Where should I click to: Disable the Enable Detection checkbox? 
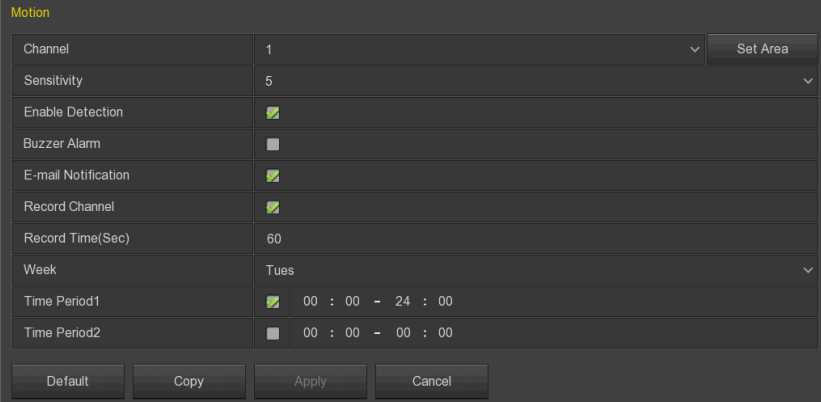273,113
